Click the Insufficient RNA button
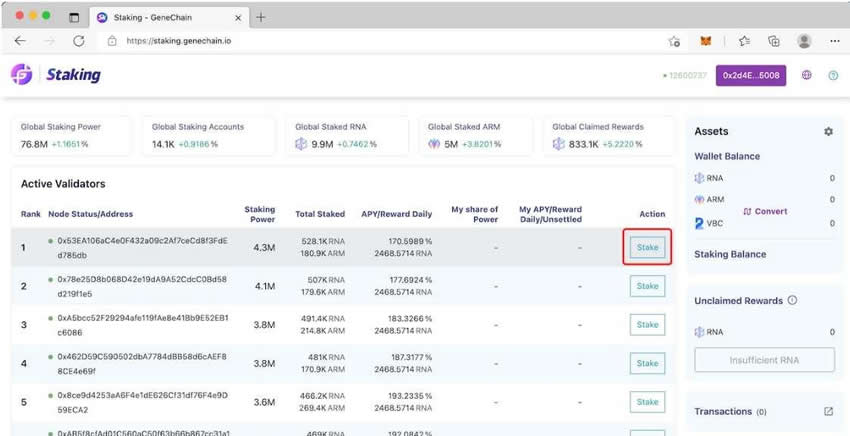The height and width of the screenshot is (436, 850). [x=764, y=360]
